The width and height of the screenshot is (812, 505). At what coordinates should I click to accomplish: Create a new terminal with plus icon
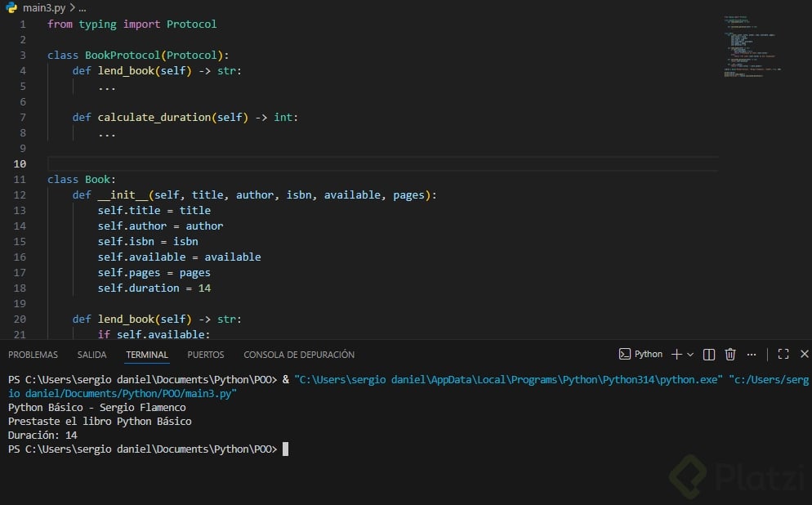click(676, 354)
